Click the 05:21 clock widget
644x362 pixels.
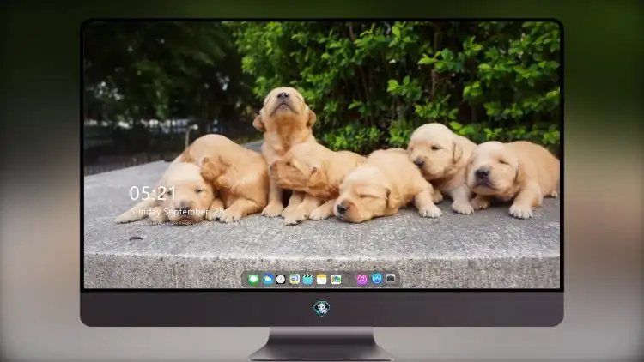click(x=152, y=193)
